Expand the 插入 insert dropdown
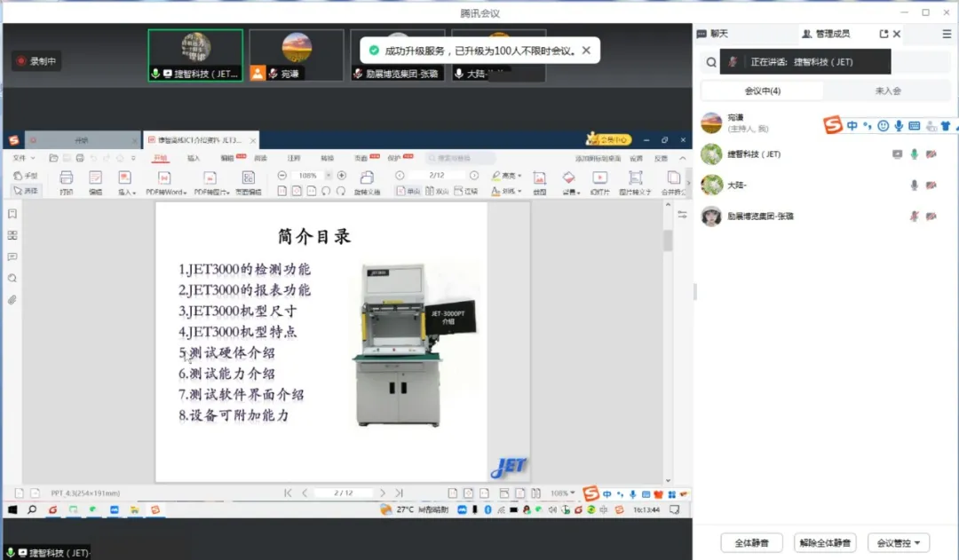The width and height of the screenshot is (959, 560). [127, 192]
